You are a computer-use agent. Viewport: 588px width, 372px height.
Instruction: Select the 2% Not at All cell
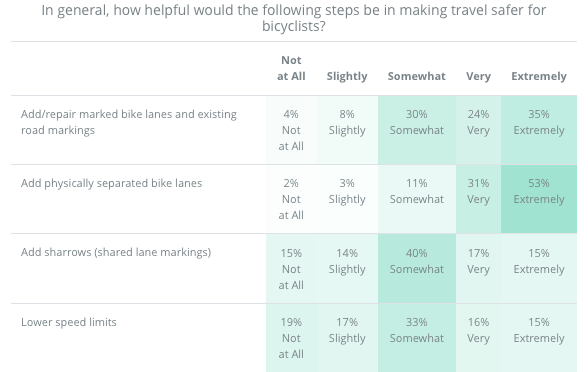[x=291, y=199]
